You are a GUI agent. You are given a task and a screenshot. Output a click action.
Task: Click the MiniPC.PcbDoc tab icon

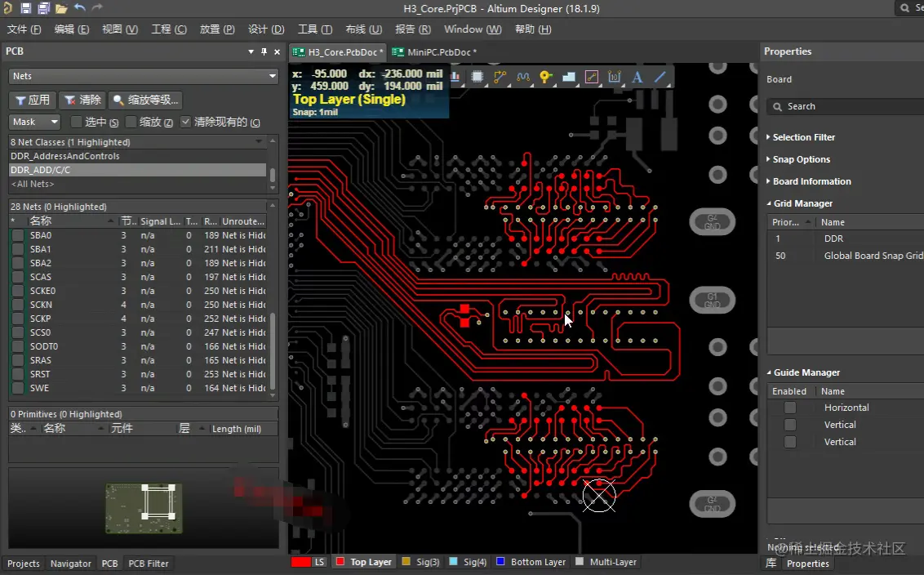(398, 52)
